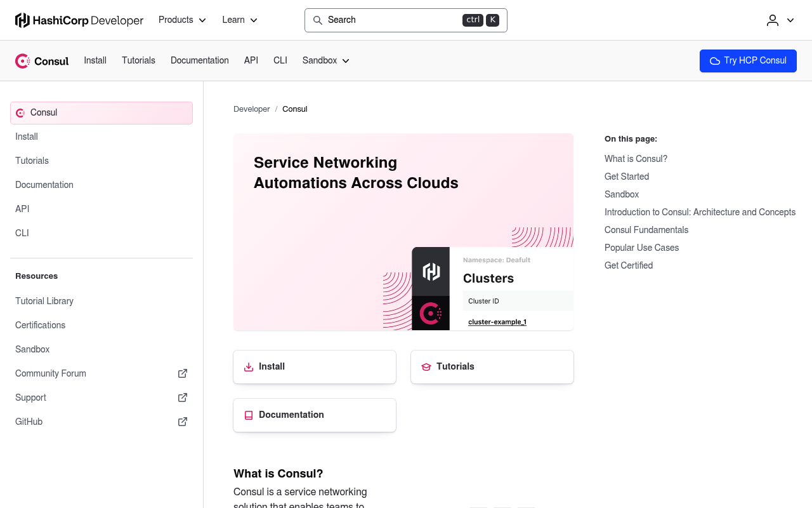Image resolution: width=812 pixels, height=508 pixels.
Task: Jump to Get Started section
Action: (627, 177)
